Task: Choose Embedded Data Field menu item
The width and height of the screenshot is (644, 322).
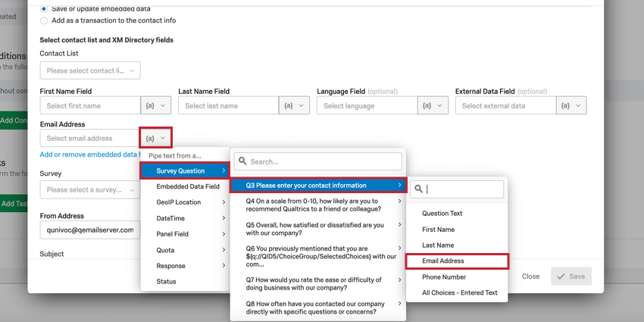Action: coord(185,186)
